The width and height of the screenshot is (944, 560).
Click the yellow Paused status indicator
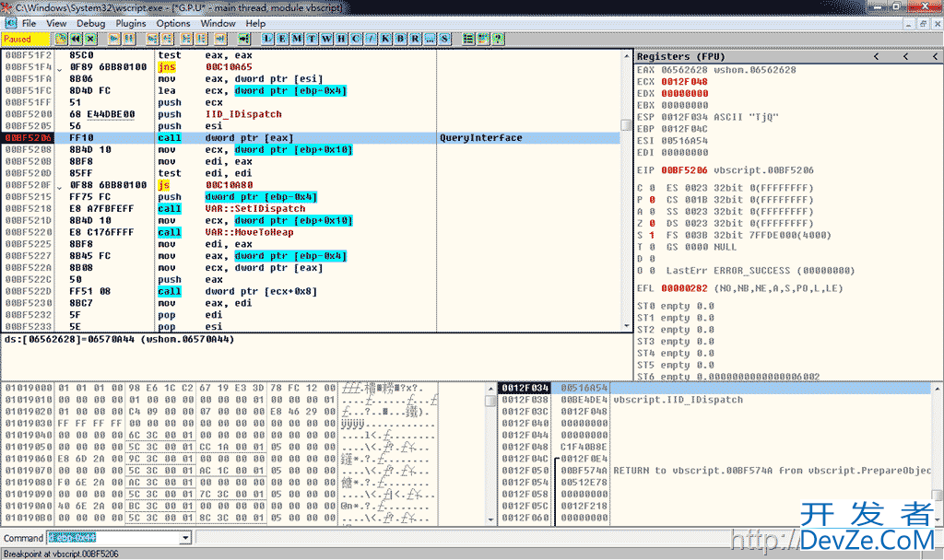25,39
